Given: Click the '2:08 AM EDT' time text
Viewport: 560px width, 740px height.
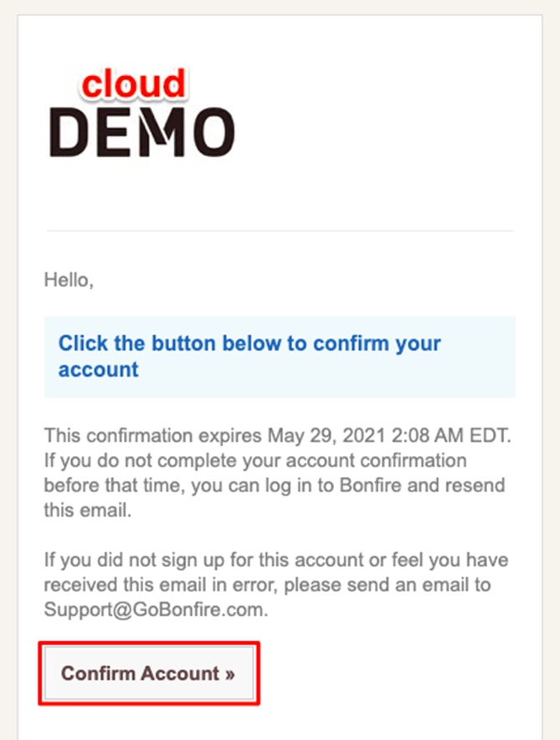Looking at the screenshot, I should [x=450, y=435].
